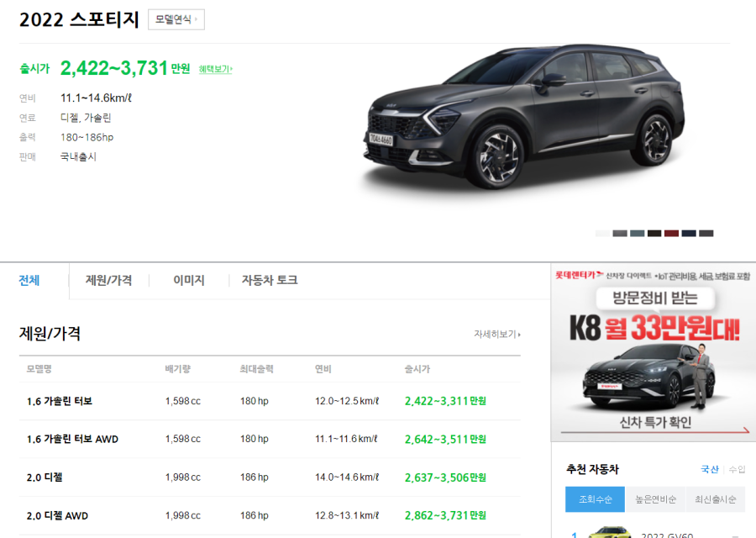Open the 이미지 tab
This screenshot has height=538, width=756.
(x=188, y=280)
